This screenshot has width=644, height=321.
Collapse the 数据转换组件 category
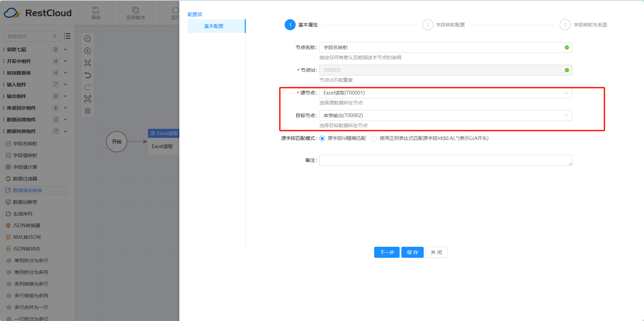tap(65, 131)
